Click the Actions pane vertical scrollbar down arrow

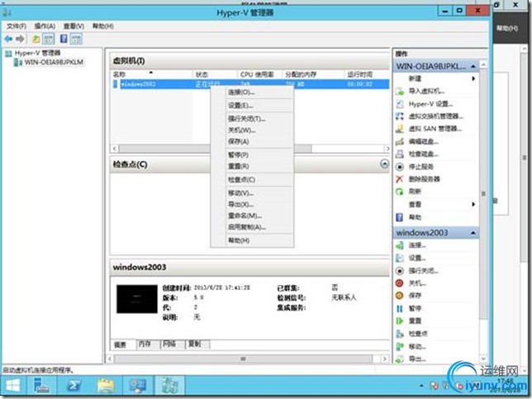[x=484, y=359]
